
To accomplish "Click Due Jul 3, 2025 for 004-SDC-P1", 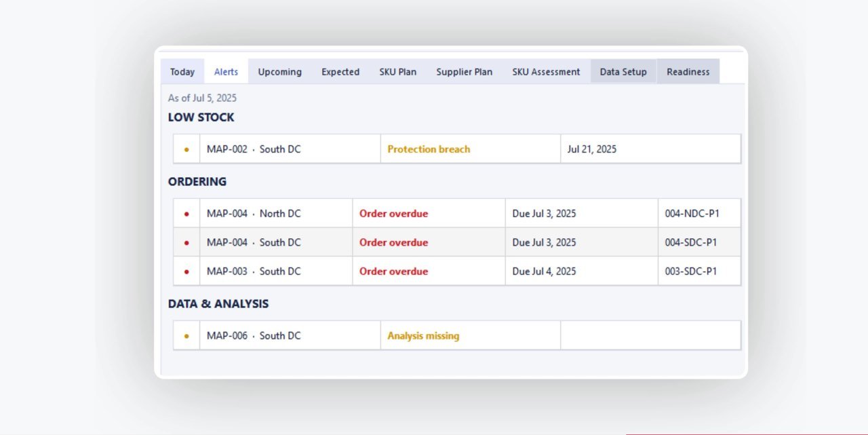I will [x=544, y=242].
